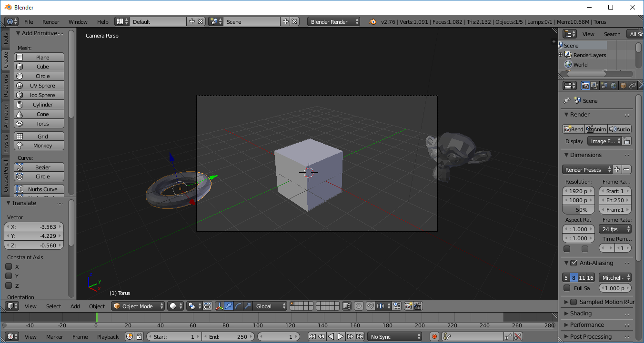Toggle proportional editing circle icon
644x343 pixels.
tap(359, 306)
